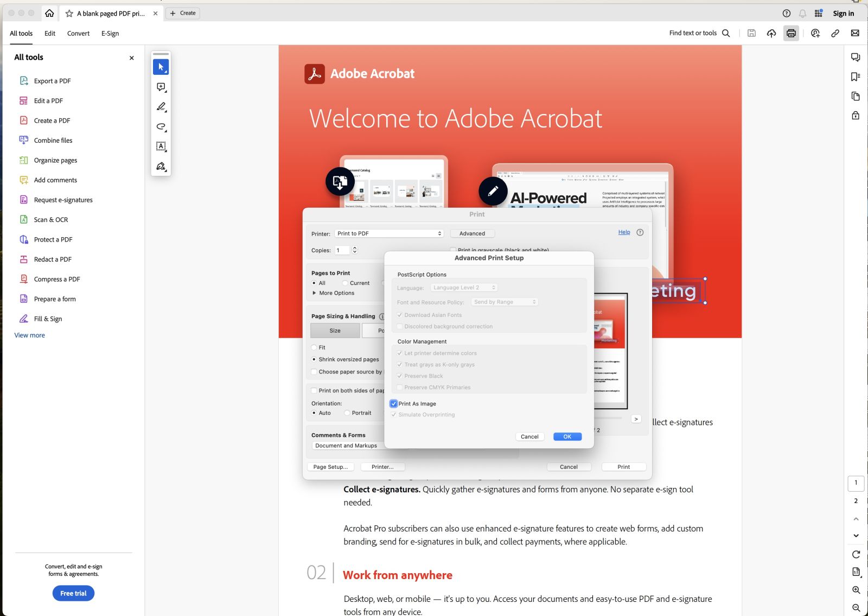
Task: Close the All tools panel
Action: tap(131, 58)
